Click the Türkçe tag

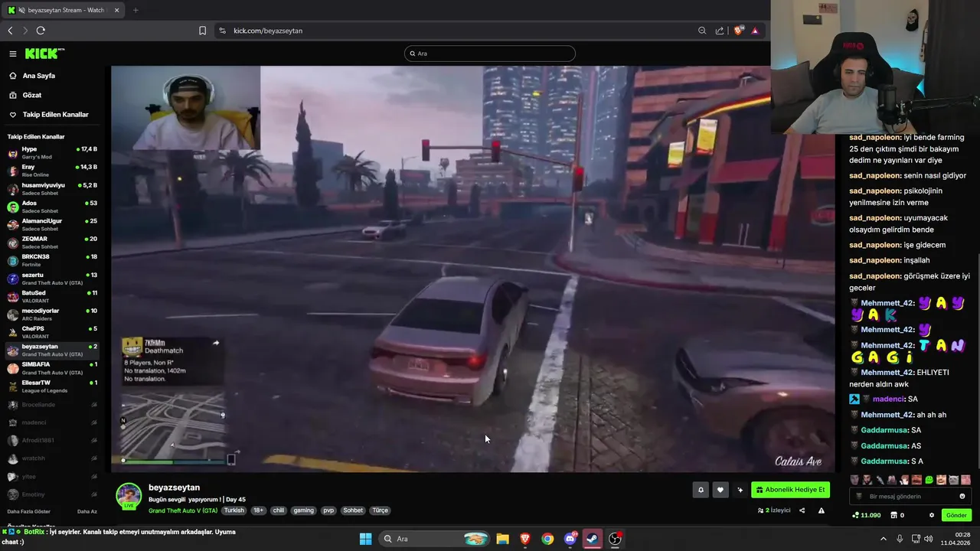(x=381, y=510)
